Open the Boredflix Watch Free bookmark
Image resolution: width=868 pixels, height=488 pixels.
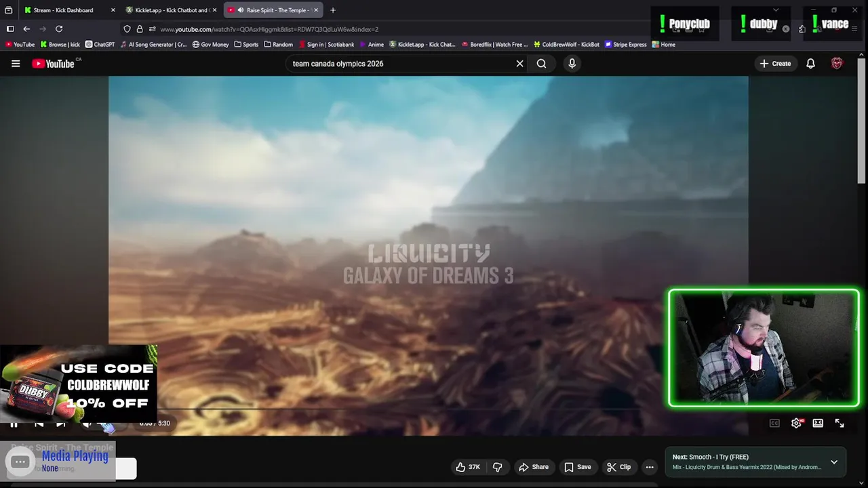click(x=494, y=45)
